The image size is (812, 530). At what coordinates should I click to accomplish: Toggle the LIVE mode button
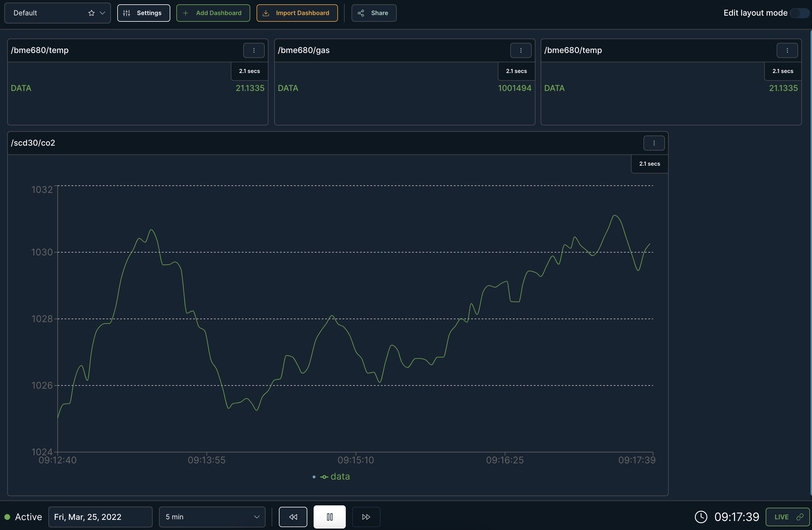[787, 517]
